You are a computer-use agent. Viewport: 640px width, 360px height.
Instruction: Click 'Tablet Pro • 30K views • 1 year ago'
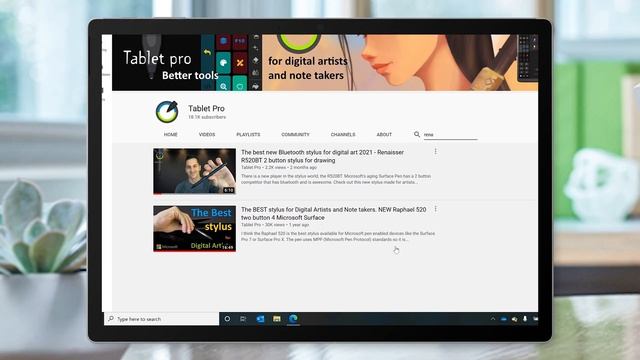pyautogui.click(x=275, y=225)
